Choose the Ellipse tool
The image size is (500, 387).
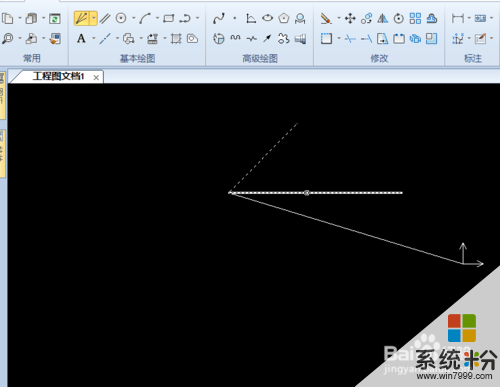click(x=267, y=18)
